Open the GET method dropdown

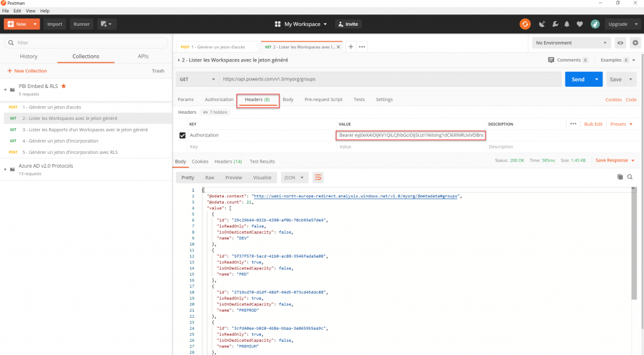pyautogui.click(x=197, y=79)
